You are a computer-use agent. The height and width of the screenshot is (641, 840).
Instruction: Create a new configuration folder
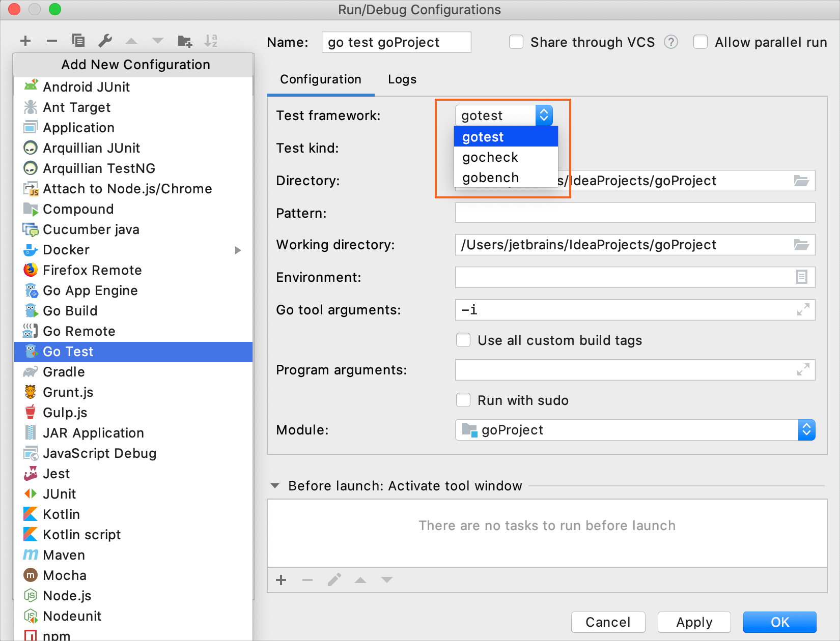[x=184, y=41]
